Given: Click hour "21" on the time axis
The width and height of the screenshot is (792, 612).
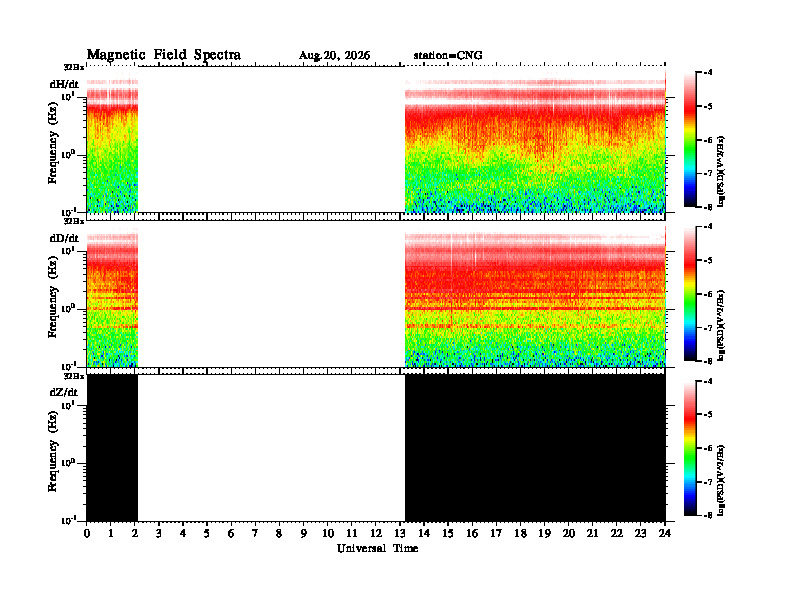Looking at the screenshot, I should coord(593,533).
